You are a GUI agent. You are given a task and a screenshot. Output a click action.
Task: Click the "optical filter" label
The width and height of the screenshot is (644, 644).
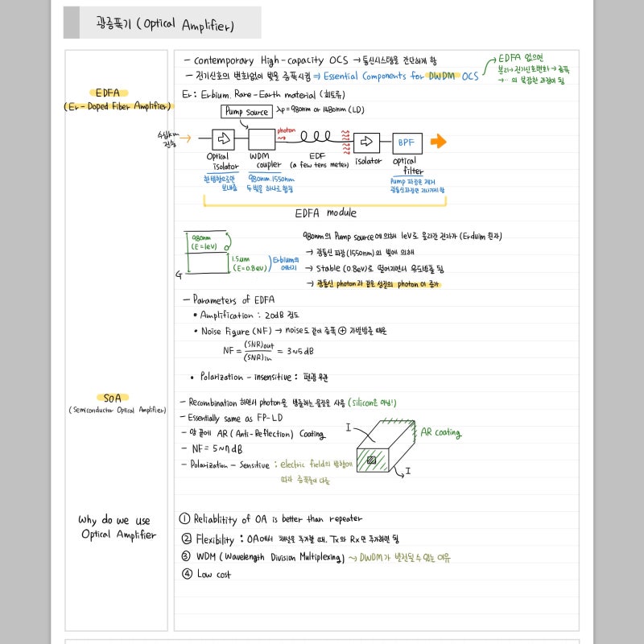(x=408, y=166)
